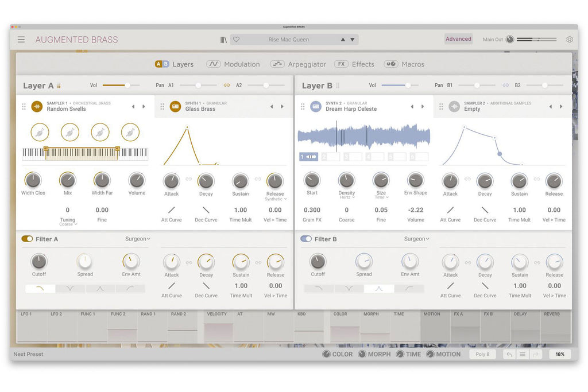Click the Dec Curve icon under Glass Brass
This screenshot has height=392, width=588.
tap(206, 210)
